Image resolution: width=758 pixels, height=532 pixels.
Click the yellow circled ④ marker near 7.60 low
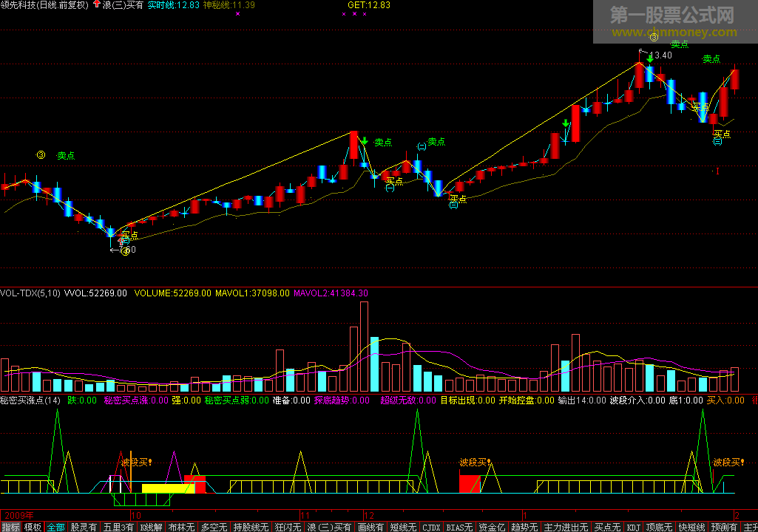[x=125, y=251]
